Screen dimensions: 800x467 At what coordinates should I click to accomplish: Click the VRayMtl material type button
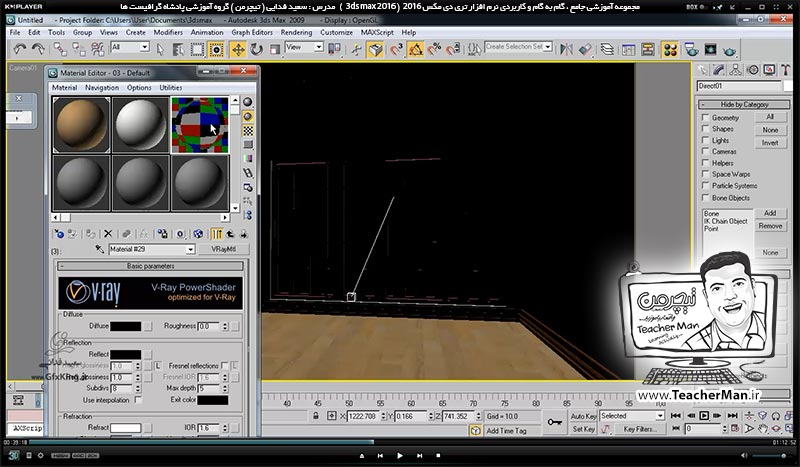(x=223, y=249)
